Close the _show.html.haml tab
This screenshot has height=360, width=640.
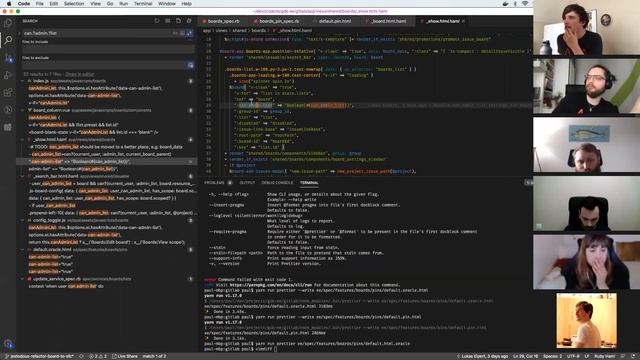pos(463,21)
